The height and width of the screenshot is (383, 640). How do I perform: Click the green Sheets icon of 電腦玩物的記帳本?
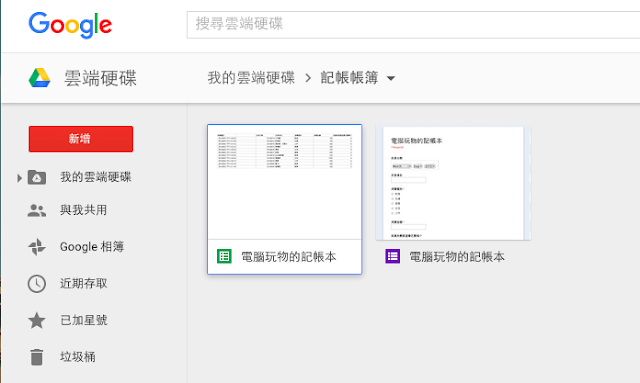coord(224,256)
